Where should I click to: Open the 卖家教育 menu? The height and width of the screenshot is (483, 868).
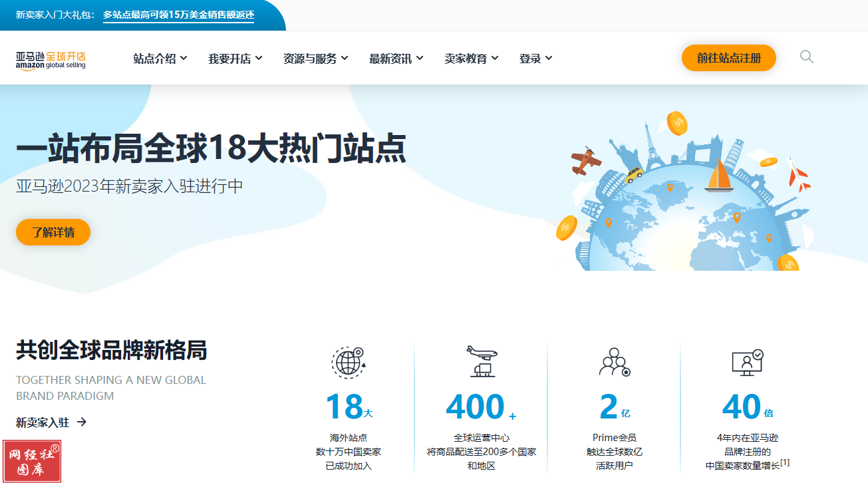pos(472,59)
